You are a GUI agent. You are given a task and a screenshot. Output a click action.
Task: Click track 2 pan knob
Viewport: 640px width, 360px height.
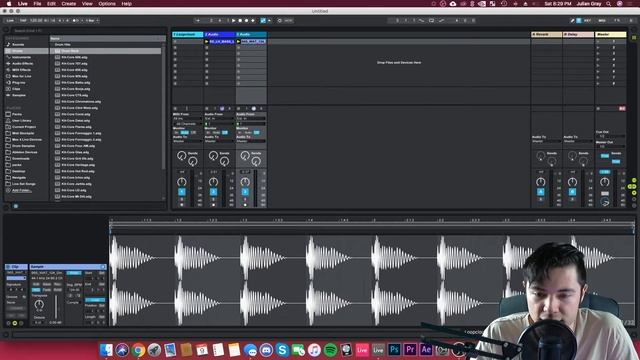click(213, 182)
